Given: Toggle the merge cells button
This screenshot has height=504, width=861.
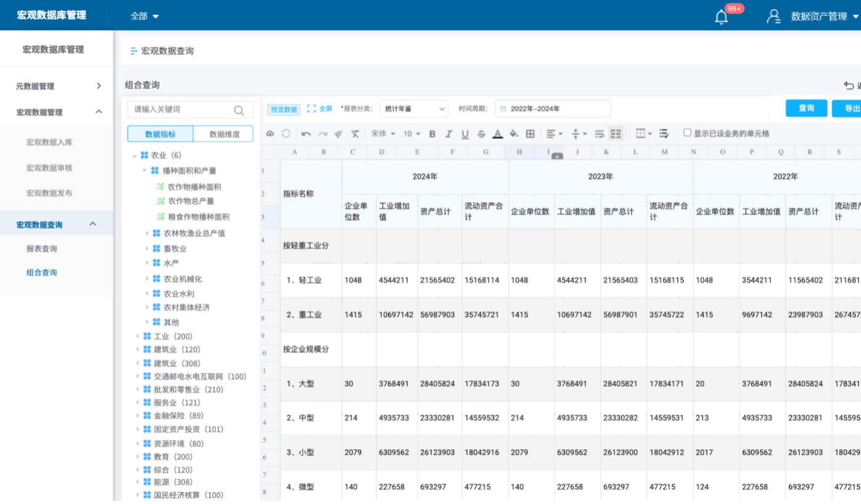Looking at the screenshot, I should pyautogui.click(x=616, y=134).
